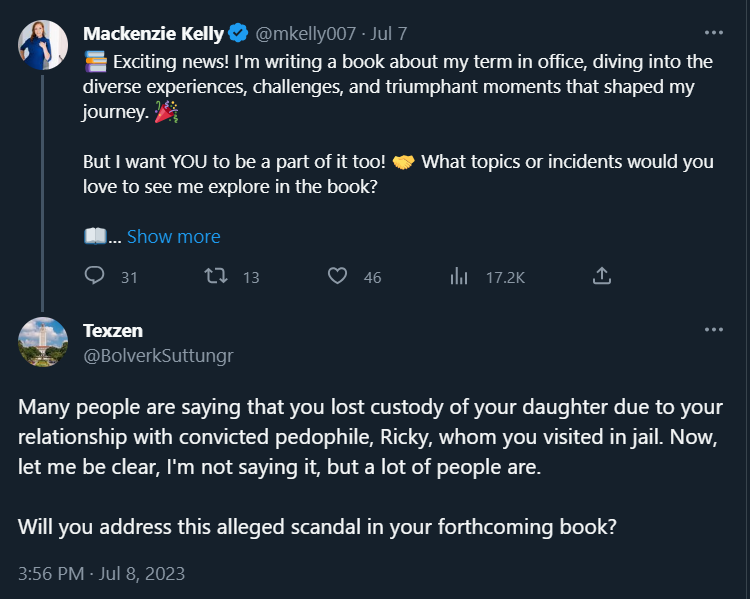
Task: Open the view analytics bar-chart icon
Action: point(460,276)
